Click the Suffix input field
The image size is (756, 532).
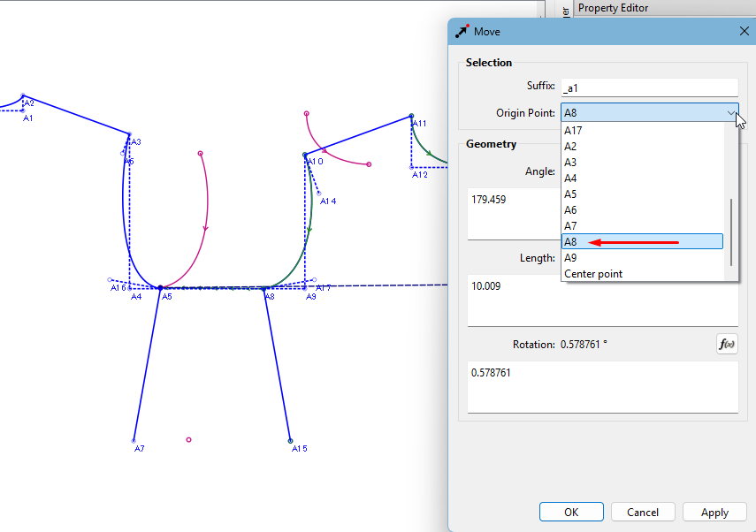click(649, 87)
